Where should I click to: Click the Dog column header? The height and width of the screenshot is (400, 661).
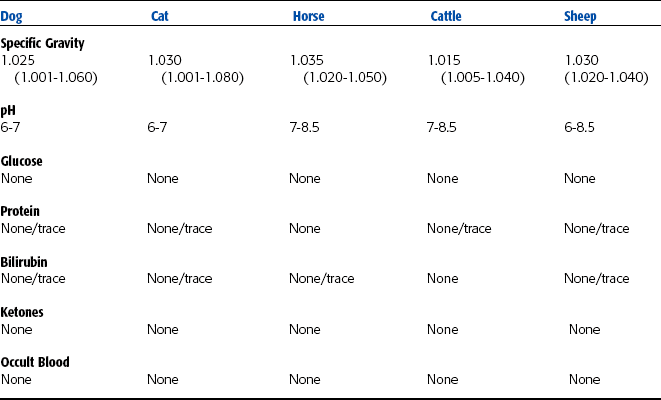[x=12, y=17]
